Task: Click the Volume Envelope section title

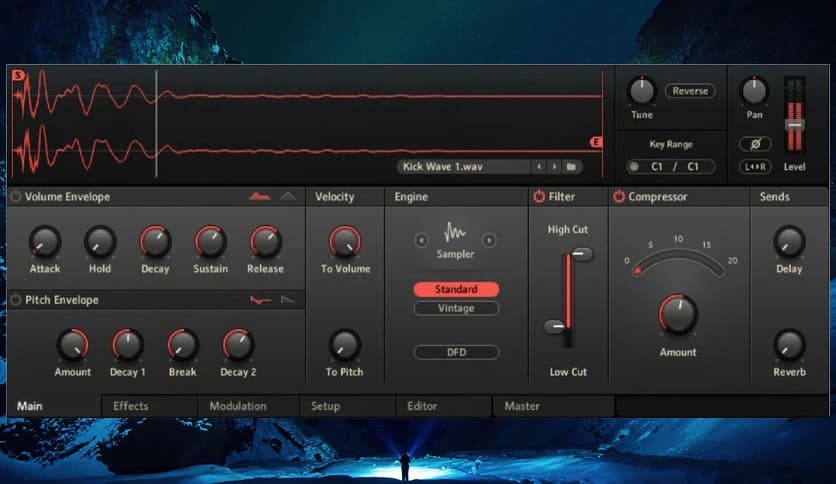Action: pos(67,197)
